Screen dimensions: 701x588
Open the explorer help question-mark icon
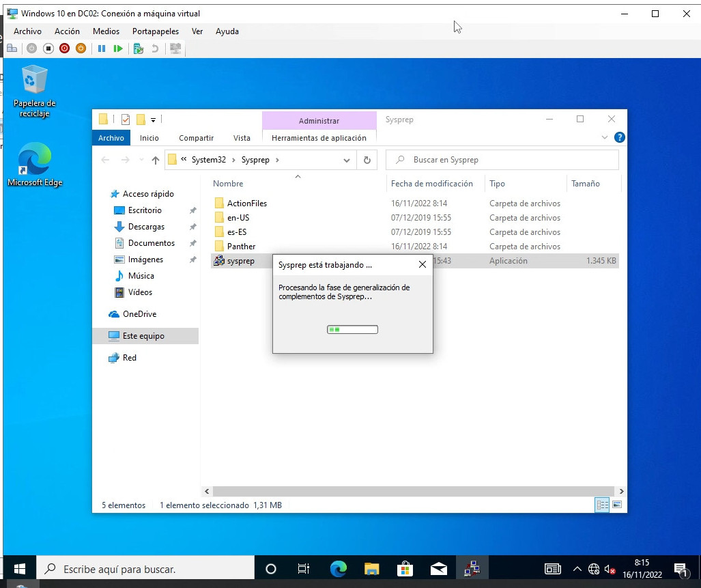[x=620, y=137]
